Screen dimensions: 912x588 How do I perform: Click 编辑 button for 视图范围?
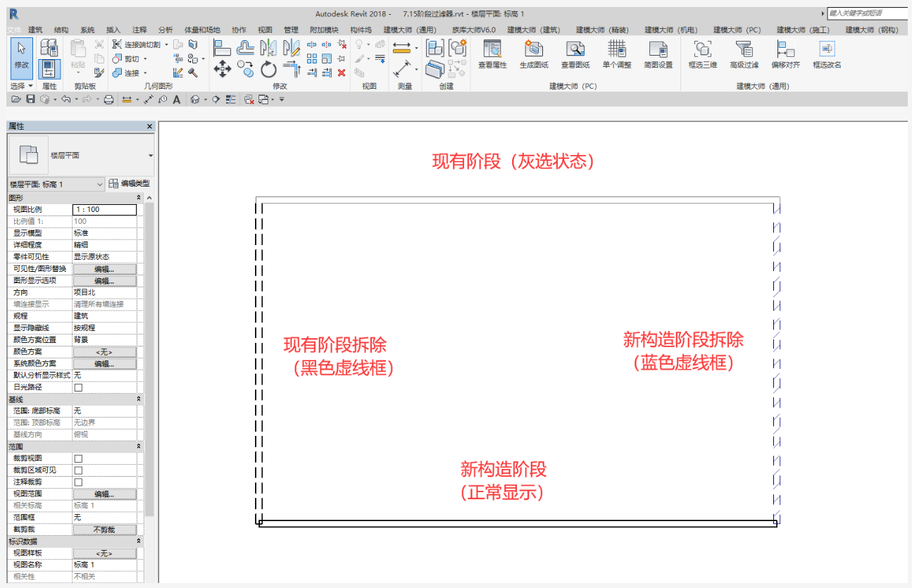[104, 494]
